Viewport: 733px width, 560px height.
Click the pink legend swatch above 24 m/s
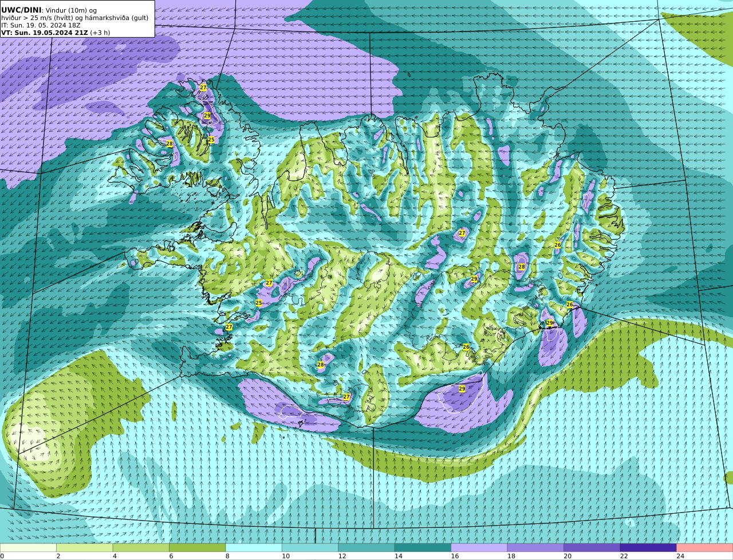point(705,547)
